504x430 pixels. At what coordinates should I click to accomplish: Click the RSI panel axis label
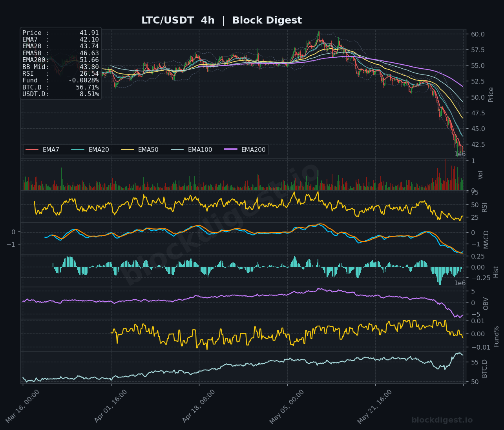point(484,208)
